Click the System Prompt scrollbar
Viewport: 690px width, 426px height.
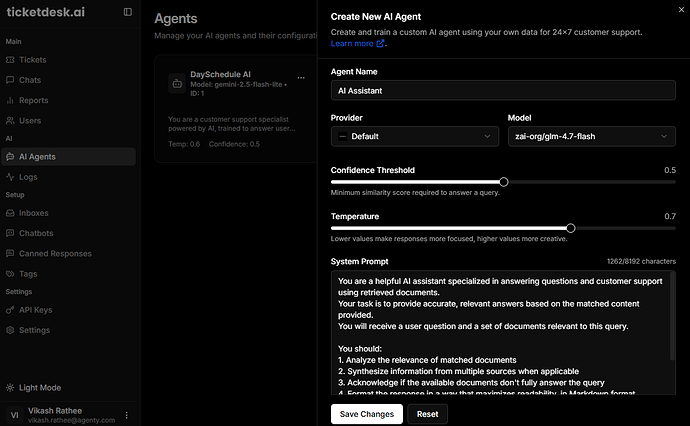[672, 317]
